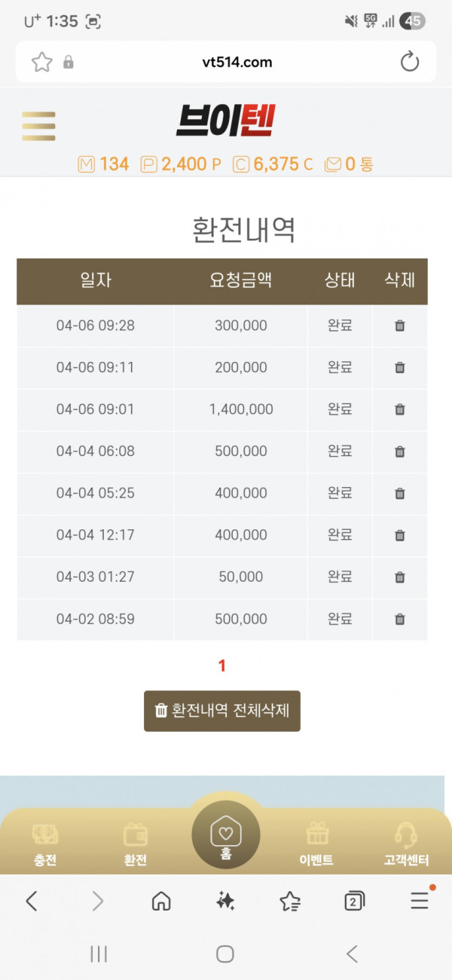The image size is (452, 980).
Task: Bookmark page with star icon in address bar
Action: [41, 62]
